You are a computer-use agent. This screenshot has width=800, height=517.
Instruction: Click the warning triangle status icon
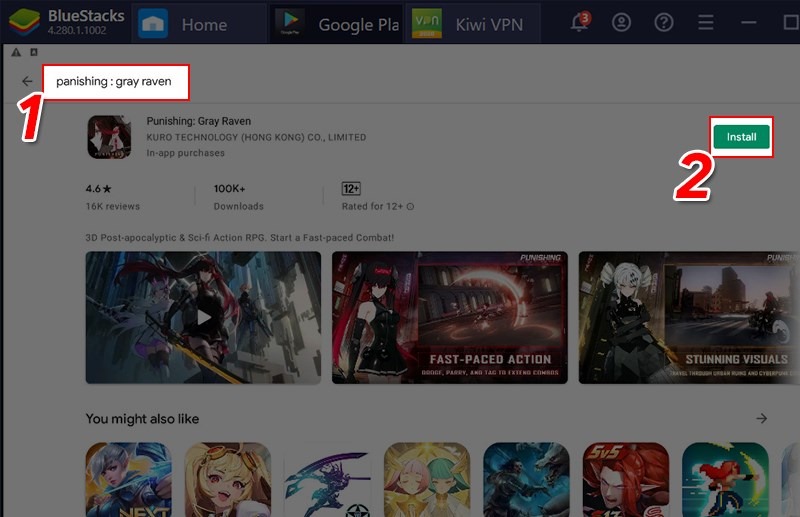click(x=16, y=52)
